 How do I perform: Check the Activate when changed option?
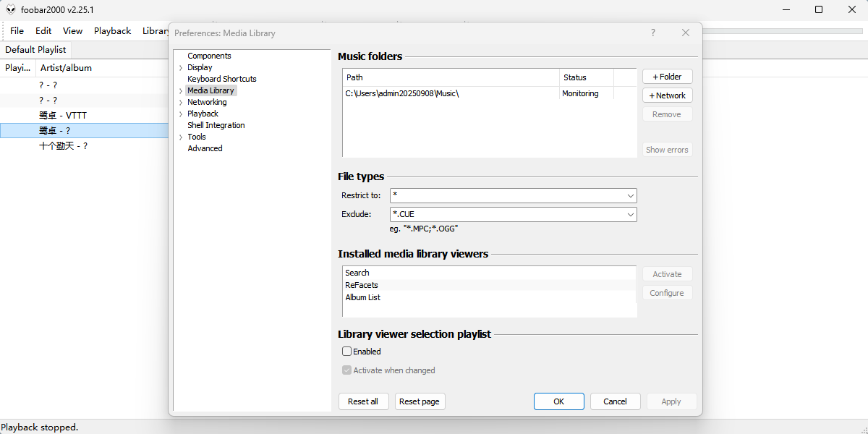point(346,370)
